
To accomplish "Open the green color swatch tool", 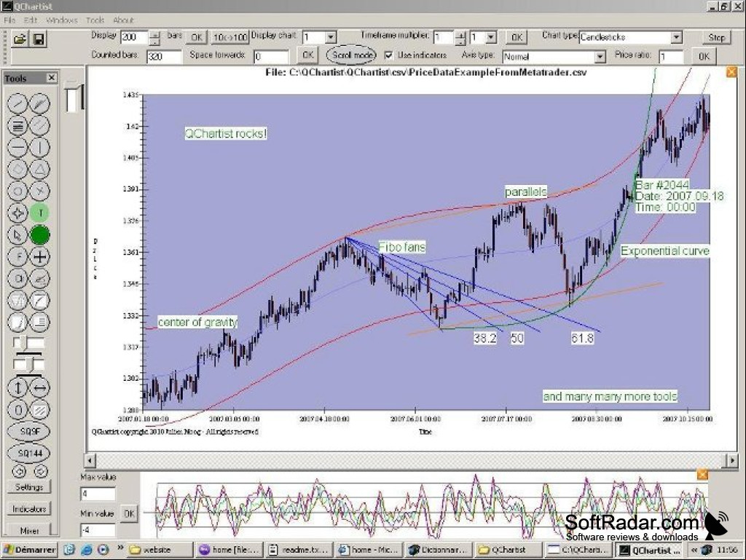I will tap(40, 234).
